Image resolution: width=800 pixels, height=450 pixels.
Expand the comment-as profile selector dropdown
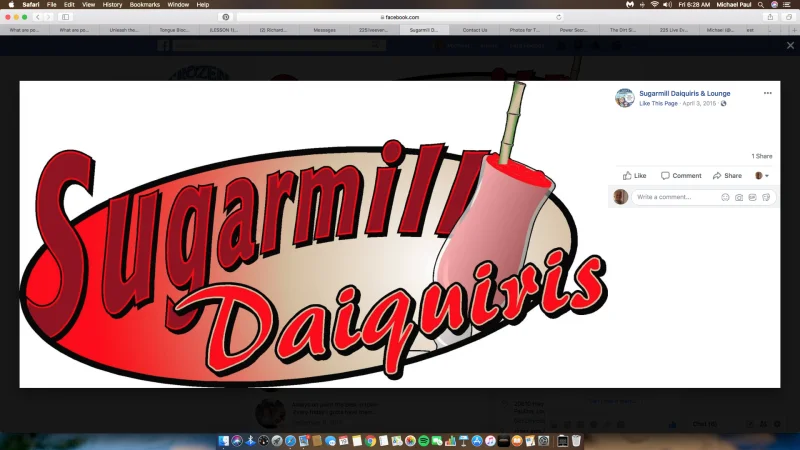762,176
